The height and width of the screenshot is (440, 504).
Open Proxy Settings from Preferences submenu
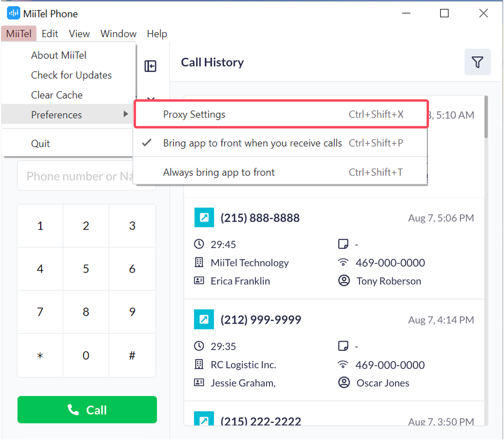click(281, 114)
